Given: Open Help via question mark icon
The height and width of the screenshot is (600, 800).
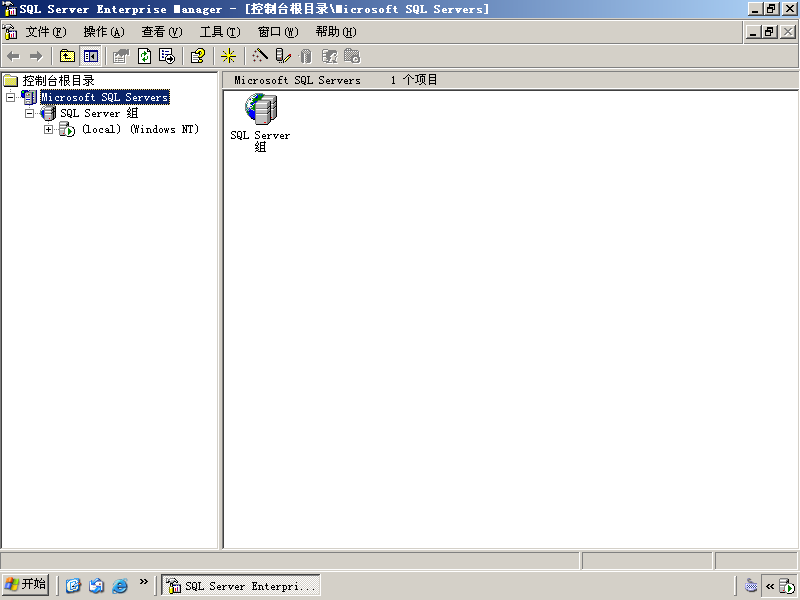Looking at the screenshot, I should point(198,56).
